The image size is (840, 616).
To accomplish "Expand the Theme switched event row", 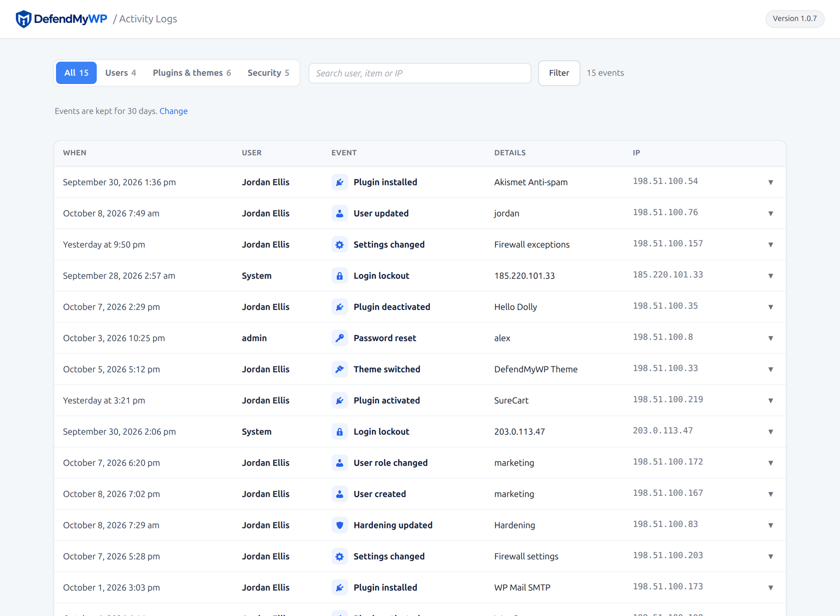I will pyautogui.click(x=770, y=369).
